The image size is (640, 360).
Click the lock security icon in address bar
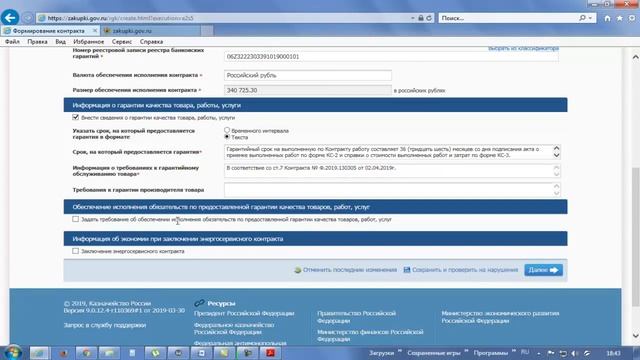[x=421, y=18]
